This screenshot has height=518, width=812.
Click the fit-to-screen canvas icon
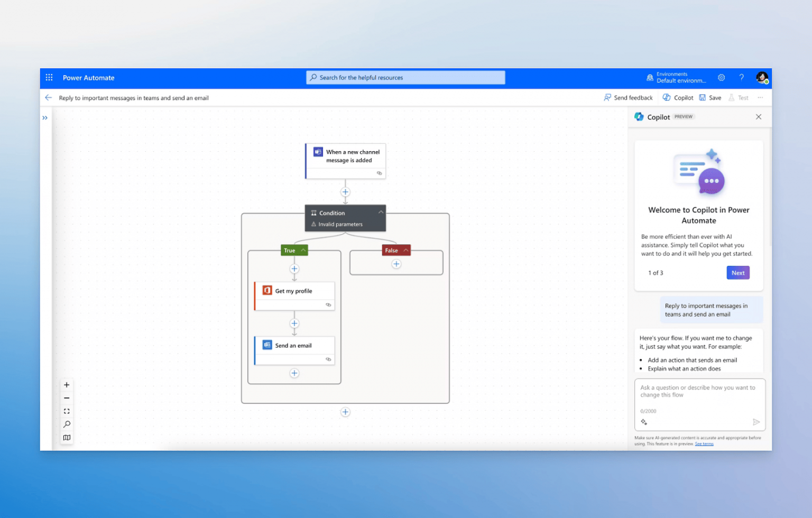click(67, 411)
